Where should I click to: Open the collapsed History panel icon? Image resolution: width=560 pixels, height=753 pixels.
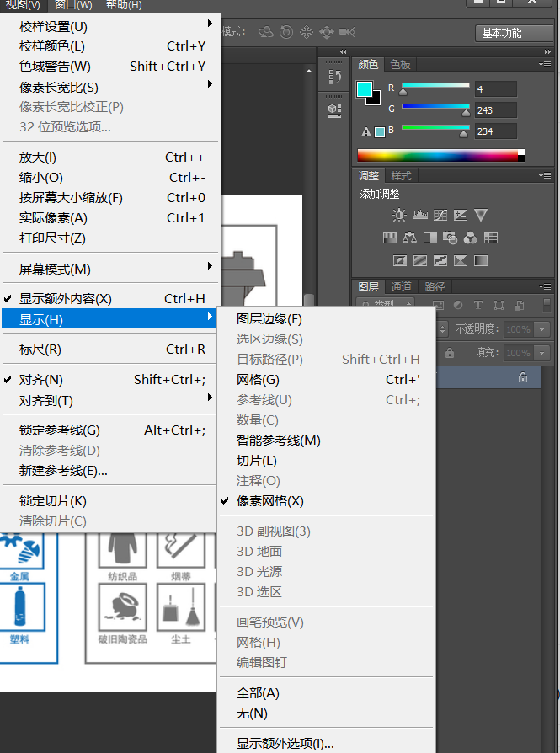pyautogui.click(x=334, y=77)
